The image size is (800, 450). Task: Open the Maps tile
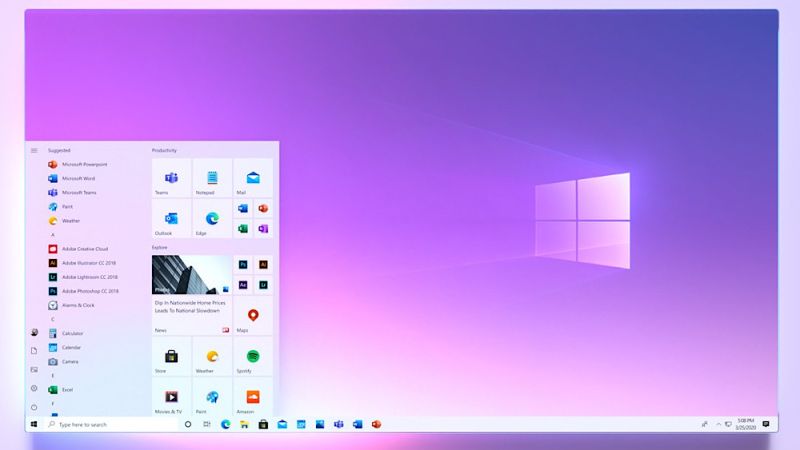tap(253, 315)
